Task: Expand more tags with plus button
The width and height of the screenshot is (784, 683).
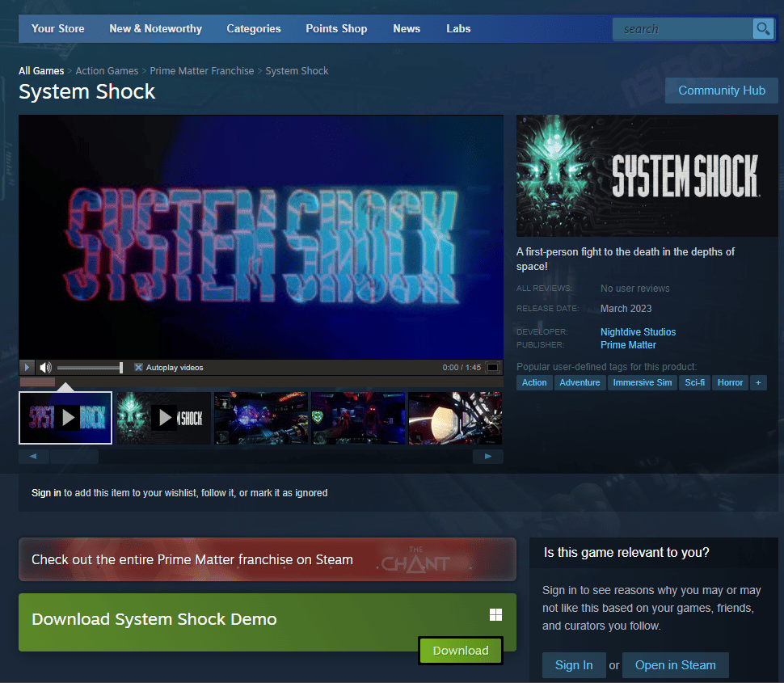Action: click(758, 382)
